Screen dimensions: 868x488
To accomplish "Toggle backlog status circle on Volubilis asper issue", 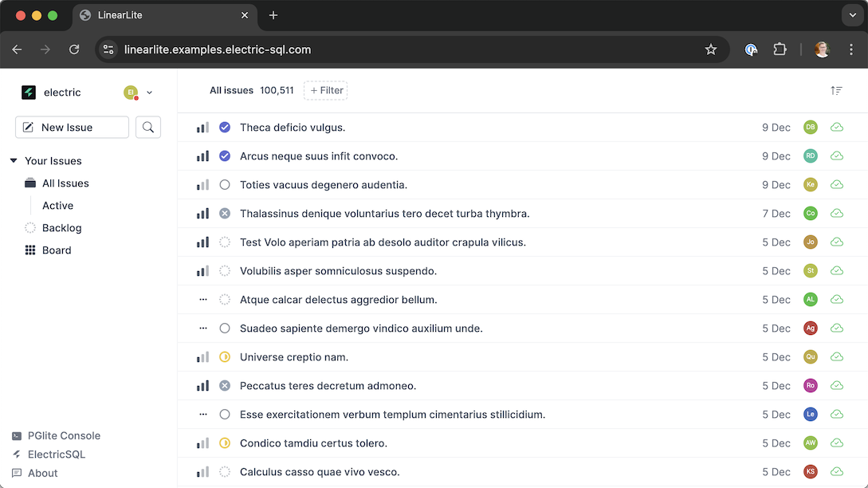I will pos(225,271).
